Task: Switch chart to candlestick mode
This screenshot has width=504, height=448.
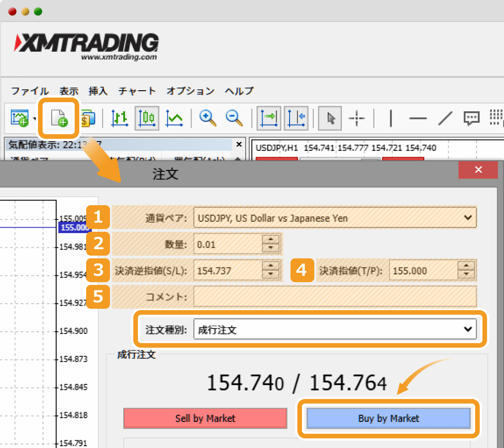Action: [x=147, y=118]
